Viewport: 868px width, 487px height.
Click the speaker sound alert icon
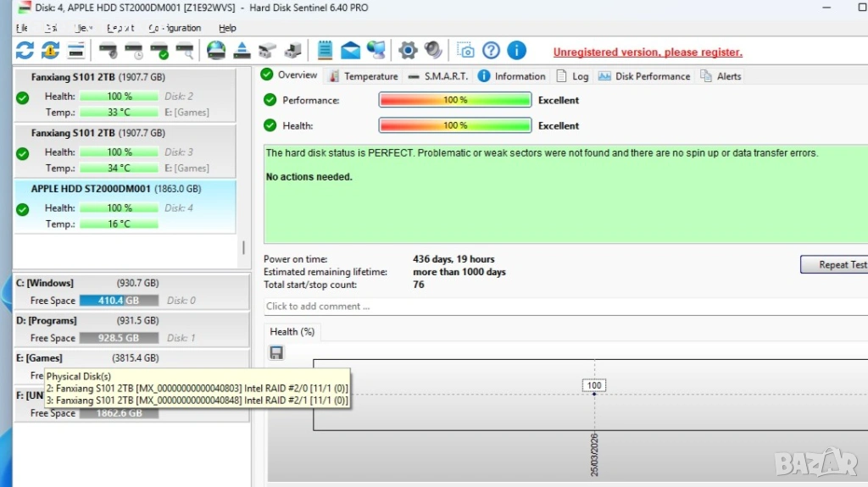point(433,51)
